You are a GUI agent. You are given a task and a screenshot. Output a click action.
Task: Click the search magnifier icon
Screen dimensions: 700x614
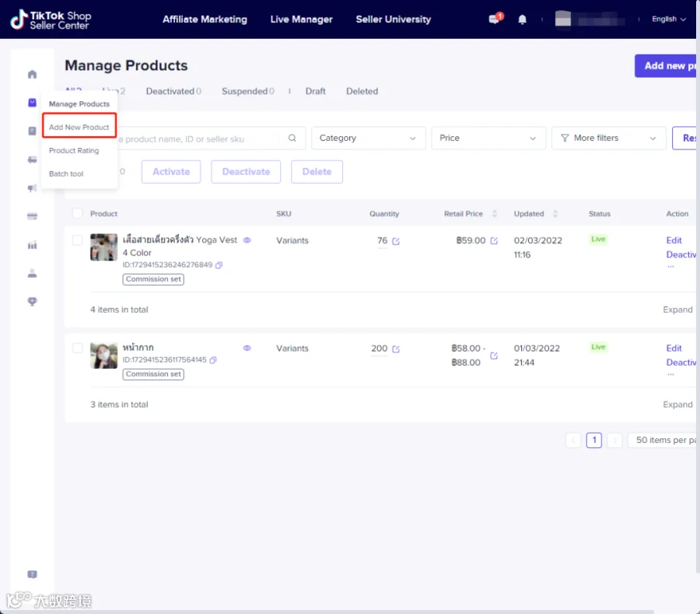click(292, 138)
